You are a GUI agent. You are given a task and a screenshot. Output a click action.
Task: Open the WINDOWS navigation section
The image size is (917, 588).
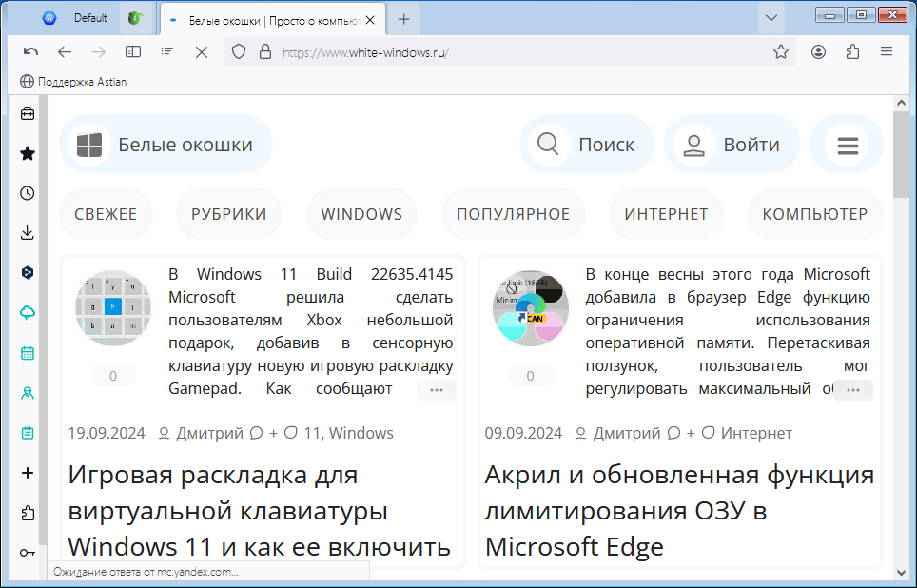[x=362, y=214]
